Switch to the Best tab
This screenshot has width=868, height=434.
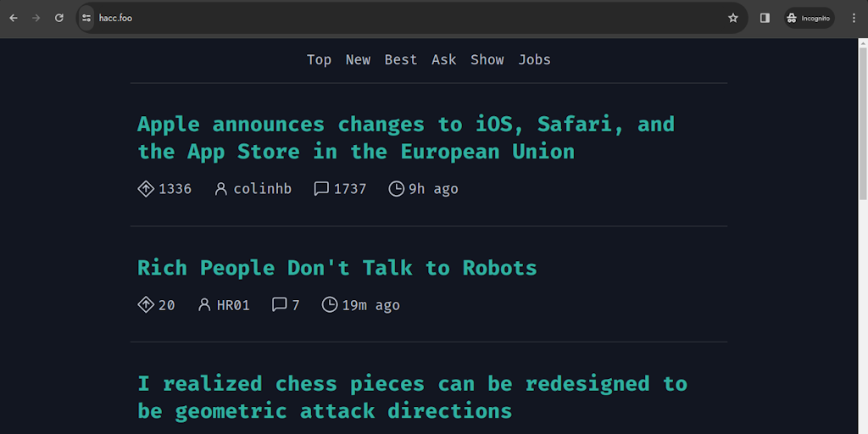(x=401, y=60)
